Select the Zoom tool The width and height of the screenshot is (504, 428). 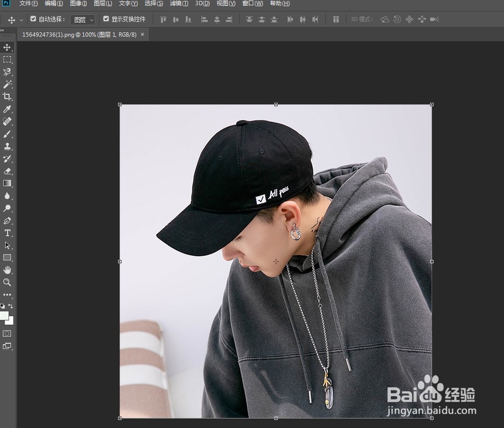[x=7, y=282]
